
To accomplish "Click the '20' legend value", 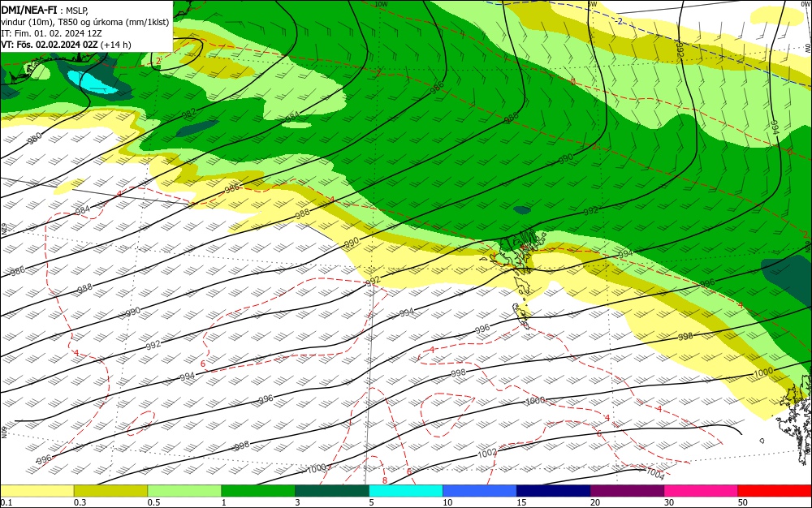I will pyautogui.click(x=595, y=502).
